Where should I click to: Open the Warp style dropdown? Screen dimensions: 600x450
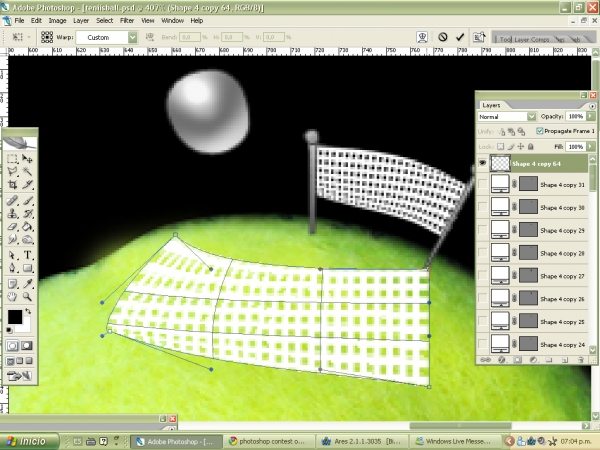click(x=132, y=37)
